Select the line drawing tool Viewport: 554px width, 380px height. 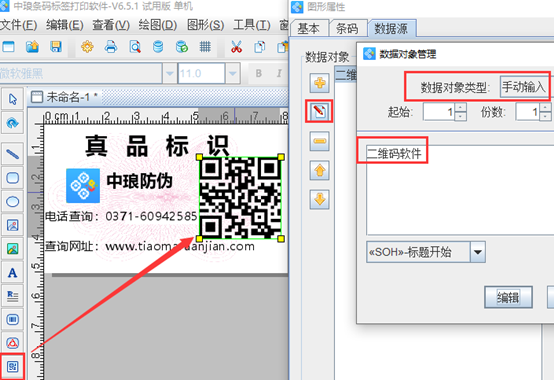point(13,154)
